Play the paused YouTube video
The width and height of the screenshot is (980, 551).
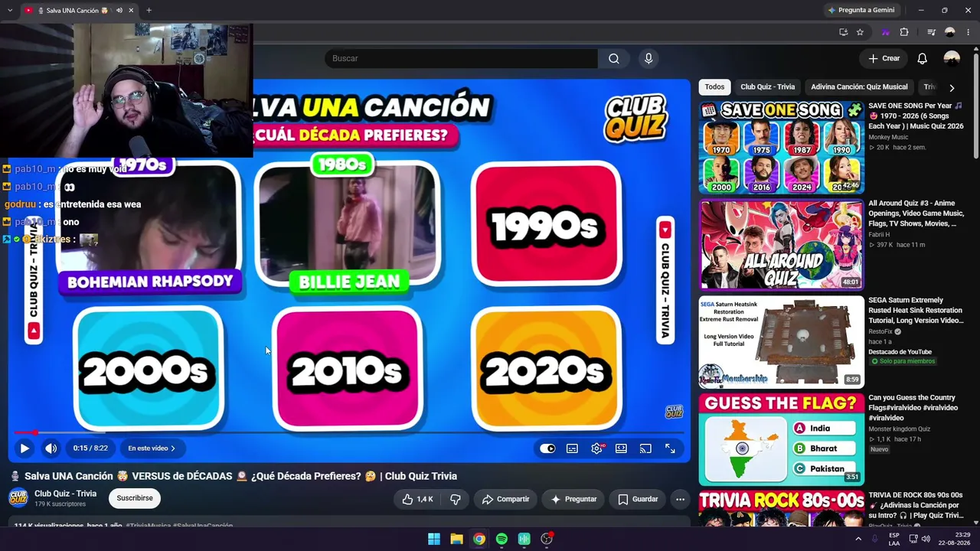24,448
